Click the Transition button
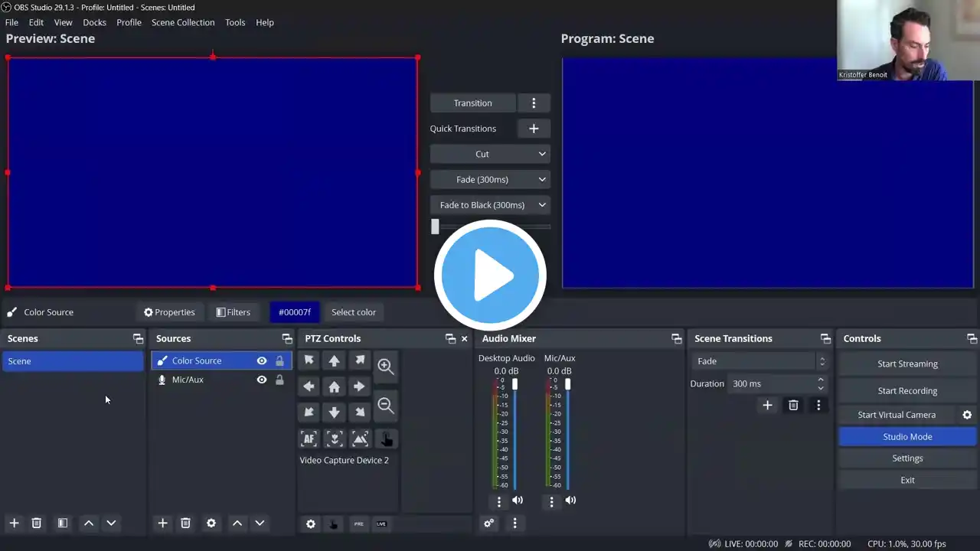Image resolution: width=980 pixels, height=551 pixels. [x=472, y=103]
